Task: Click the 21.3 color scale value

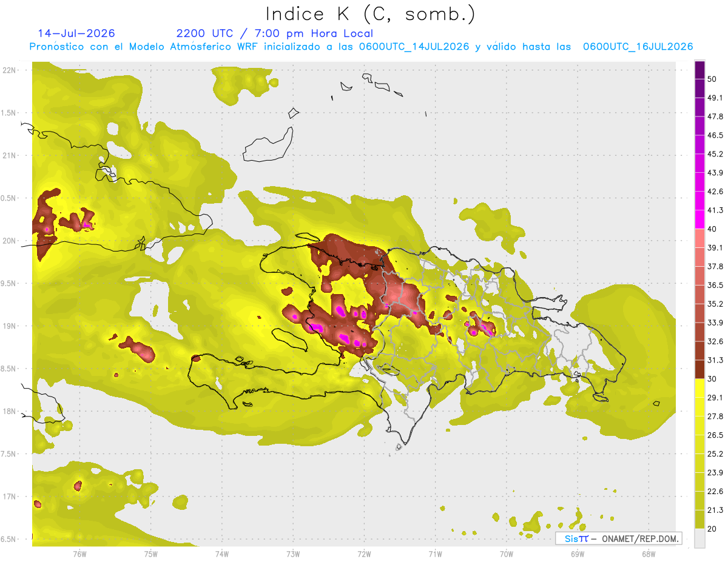Action: point(715,510)
